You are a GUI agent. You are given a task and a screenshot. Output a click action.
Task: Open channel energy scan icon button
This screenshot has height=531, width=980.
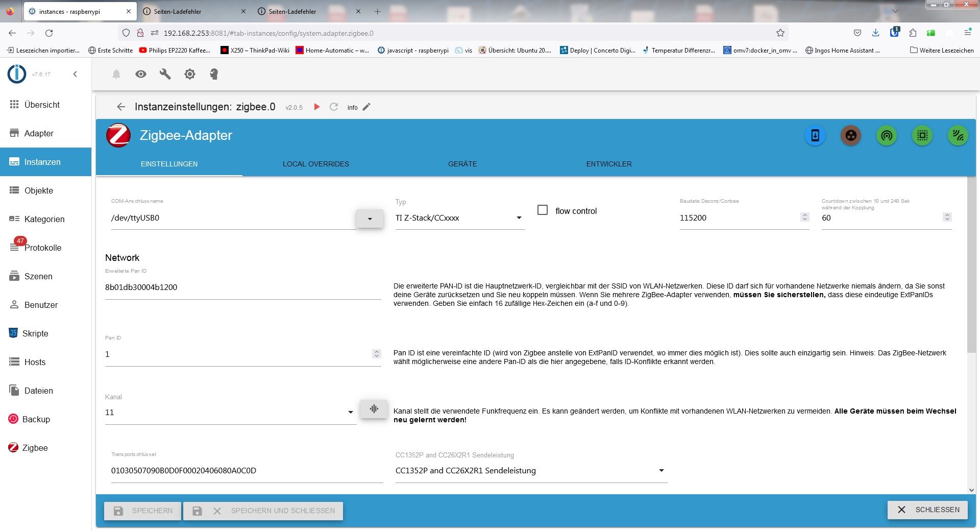(374, 409)
